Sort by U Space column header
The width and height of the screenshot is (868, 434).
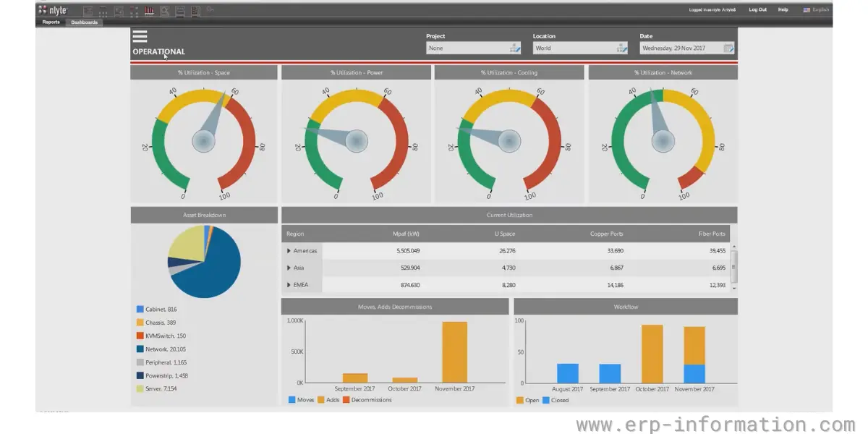505,234
